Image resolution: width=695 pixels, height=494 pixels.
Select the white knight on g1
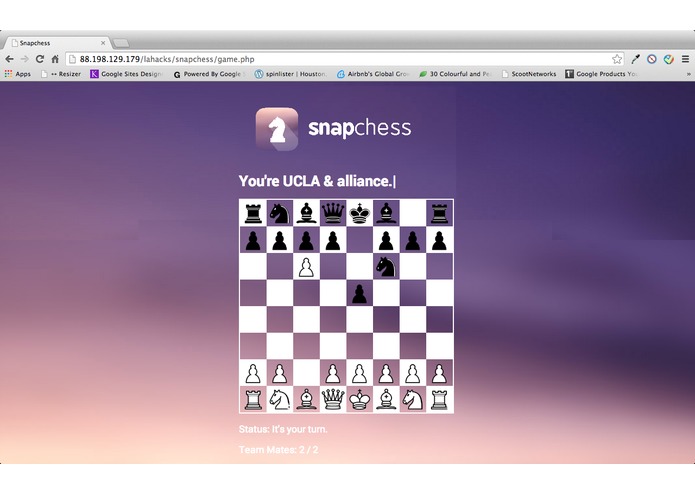tap(413, 400)
